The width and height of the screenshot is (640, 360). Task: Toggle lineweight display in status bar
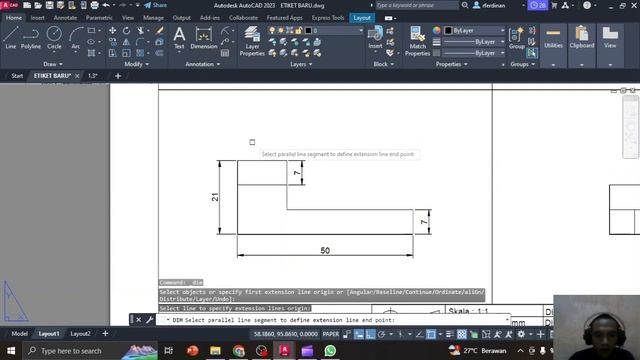(x=450, y=334)
